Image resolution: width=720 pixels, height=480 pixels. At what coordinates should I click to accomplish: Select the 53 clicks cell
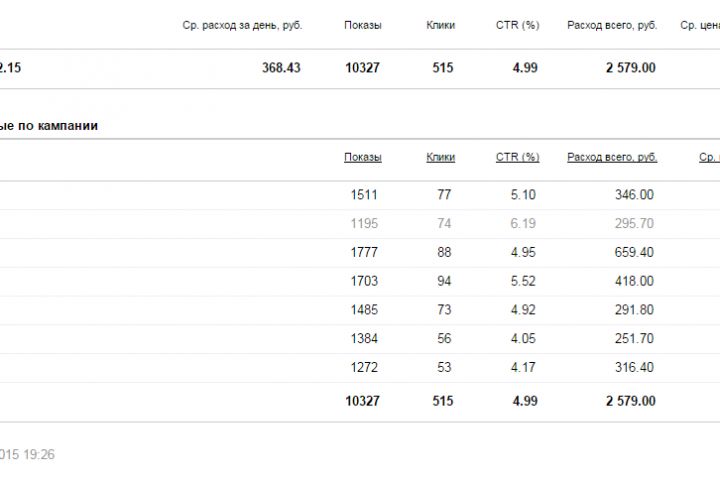coord(444,367)
